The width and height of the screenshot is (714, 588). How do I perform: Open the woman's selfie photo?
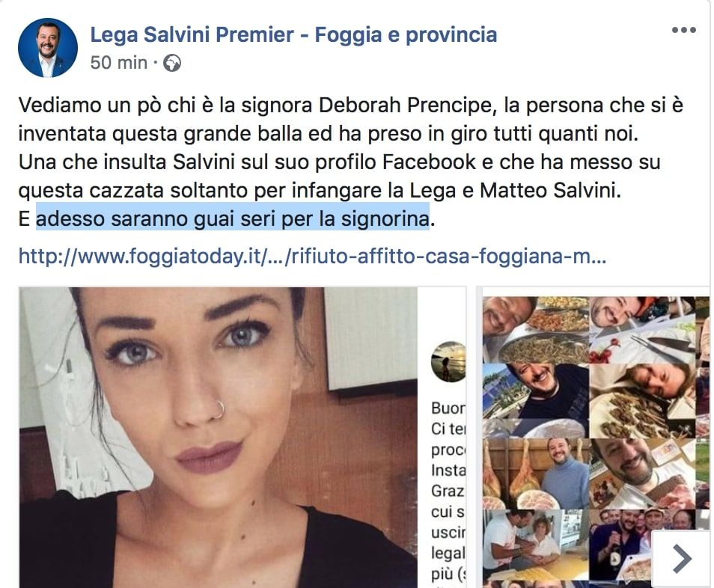click(218, 438)
